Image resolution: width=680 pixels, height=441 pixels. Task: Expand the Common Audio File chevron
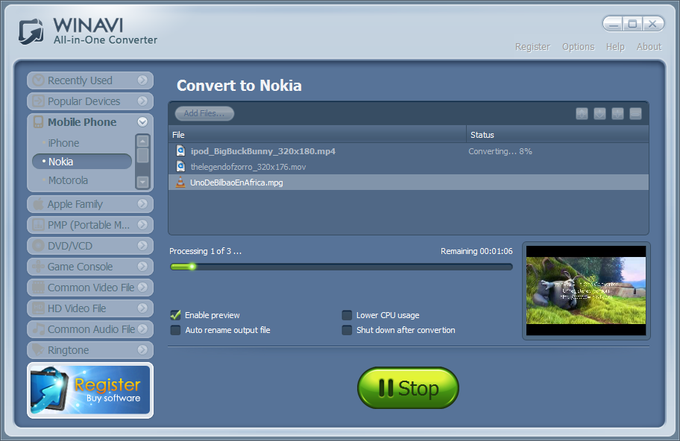coord(142,329)
